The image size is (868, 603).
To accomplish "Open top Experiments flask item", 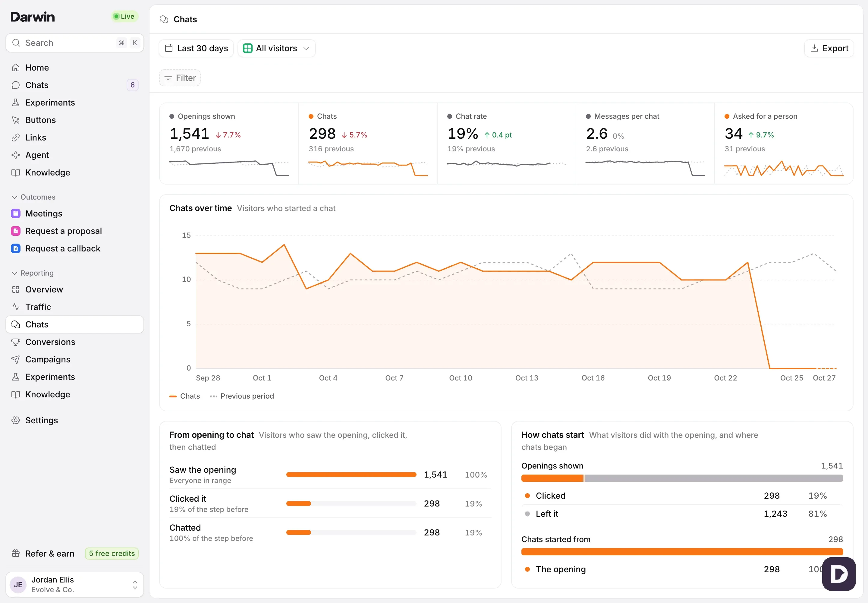I will tap(74, 103).
